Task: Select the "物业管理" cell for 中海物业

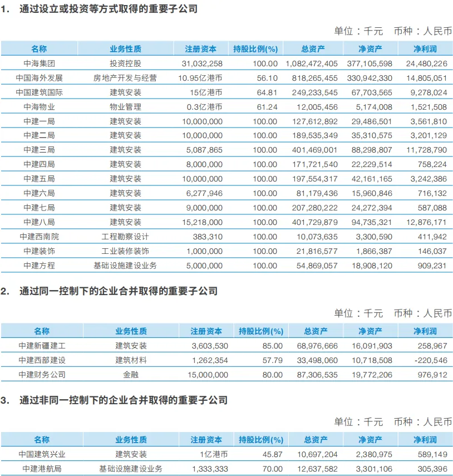Action: point(125,107)
